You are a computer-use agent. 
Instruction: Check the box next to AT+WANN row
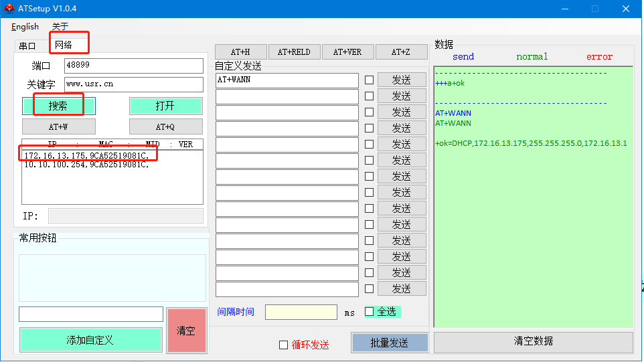click(369, 80)
